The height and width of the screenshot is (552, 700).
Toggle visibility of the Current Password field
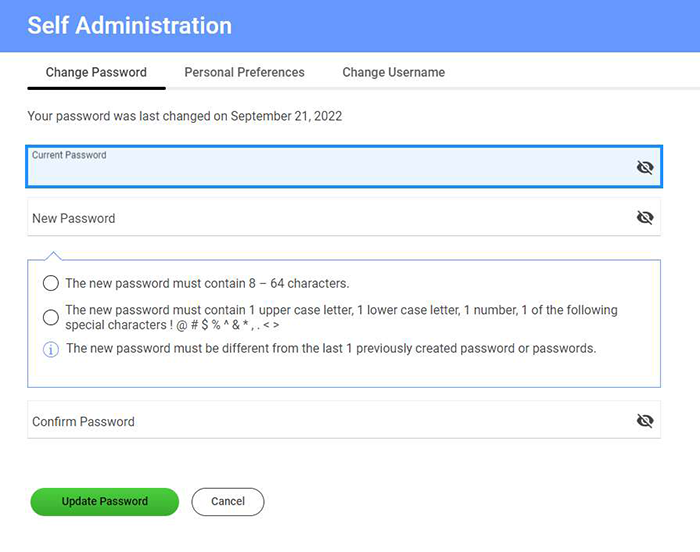click(645, 167)
